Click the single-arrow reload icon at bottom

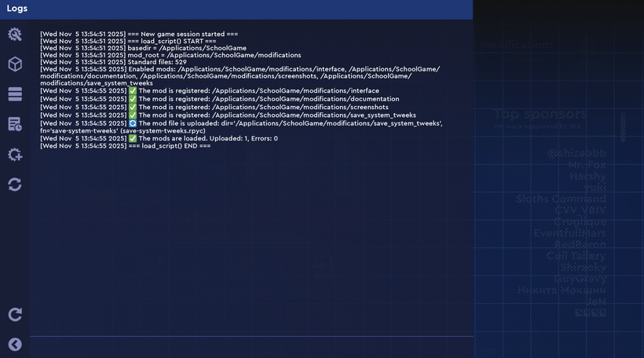[14, 315]
